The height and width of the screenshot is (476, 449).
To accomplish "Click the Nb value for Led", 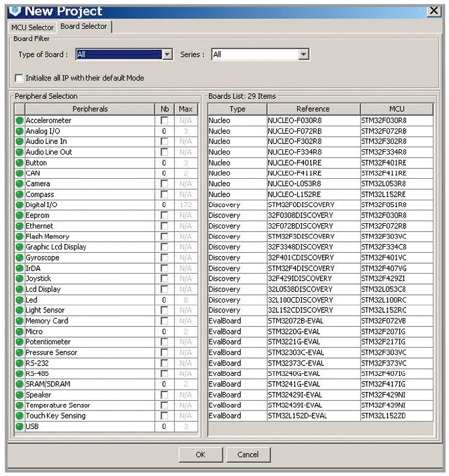I will (164, 300).
